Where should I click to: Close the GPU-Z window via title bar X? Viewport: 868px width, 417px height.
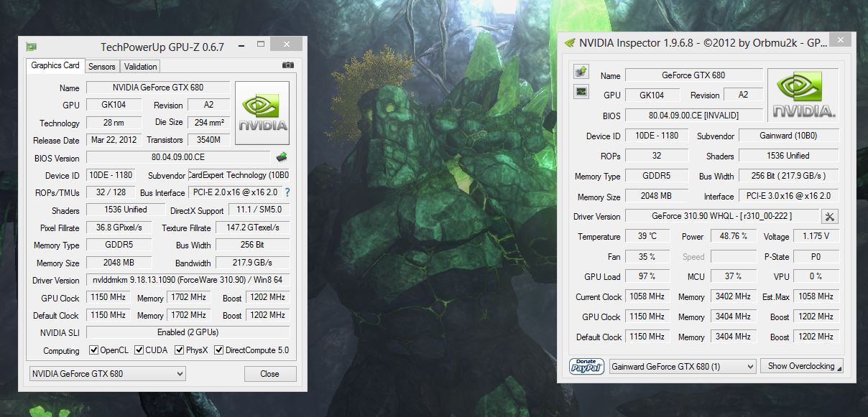click(x=287, y=44)
